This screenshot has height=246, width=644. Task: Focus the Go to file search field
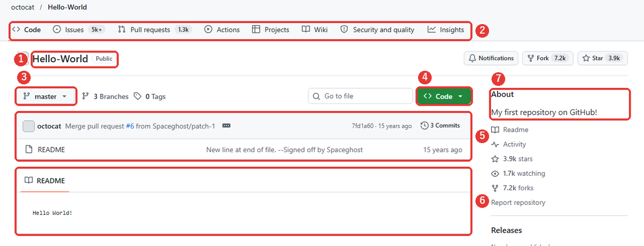(361, 96)
